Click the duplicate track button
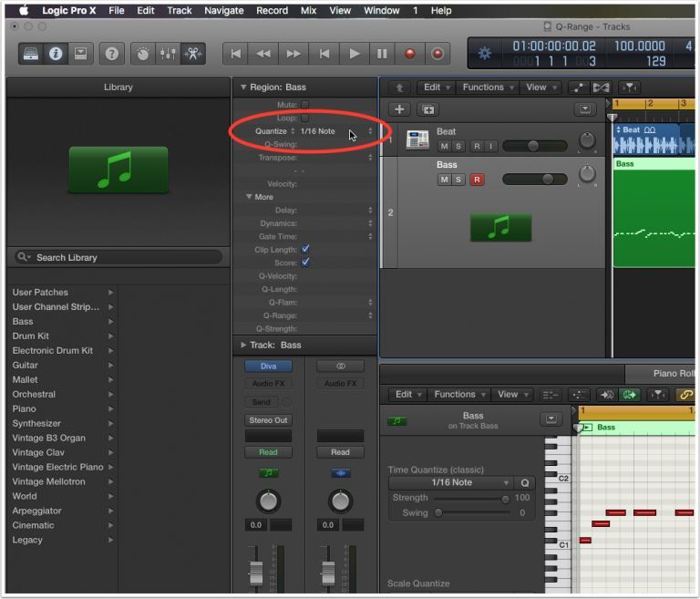 [x=428, y=109]
